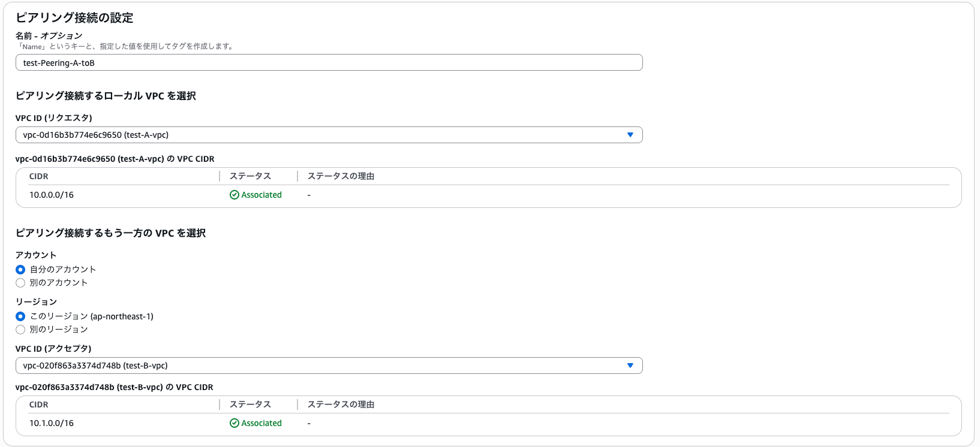
Task: Select the 自分のアカウント radio button
Action: 20,270
